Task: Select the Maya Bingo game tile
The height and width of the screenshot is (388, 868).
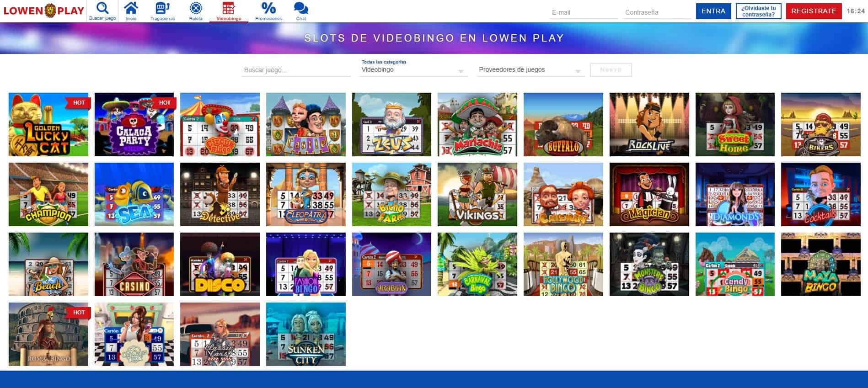Action: click(x=820, y=264)
